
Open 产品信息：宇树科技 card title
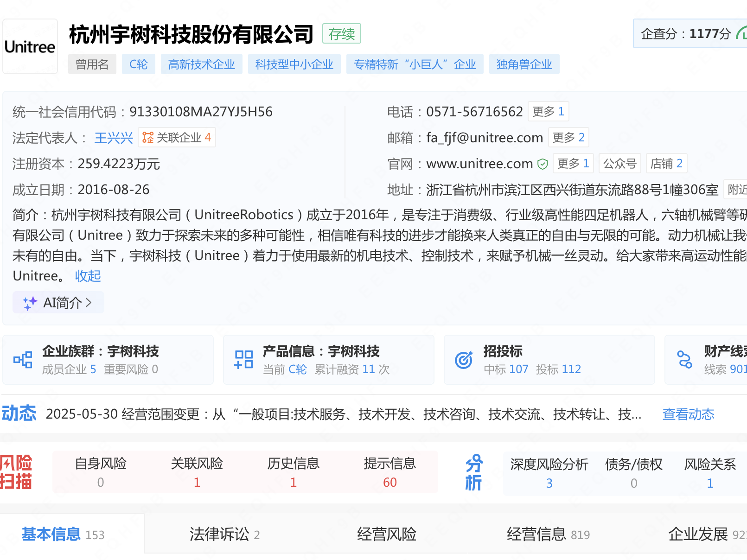click(x=321, y=351)
